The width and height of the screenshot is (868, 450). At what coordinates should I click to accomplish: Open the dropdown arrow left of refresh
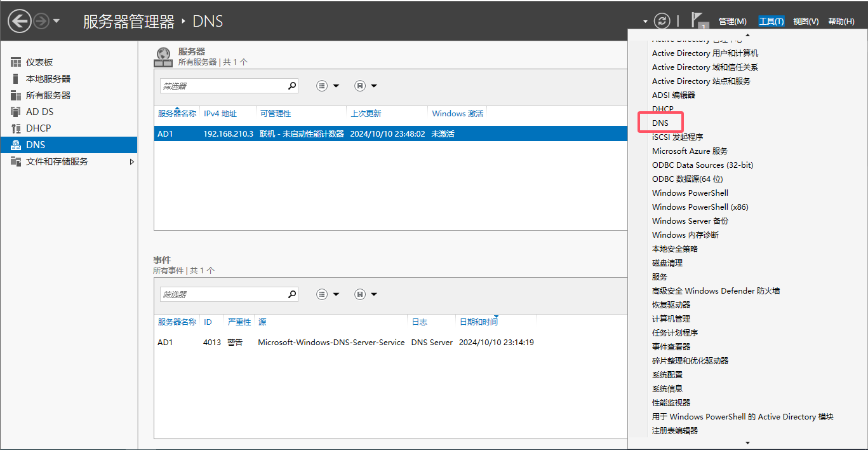pos(645,21)
